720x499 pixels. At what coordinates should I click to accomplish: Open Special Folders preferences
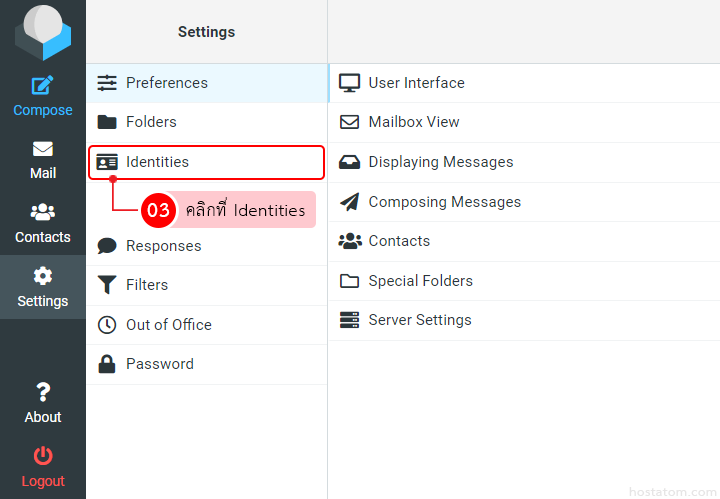point(420,281)
